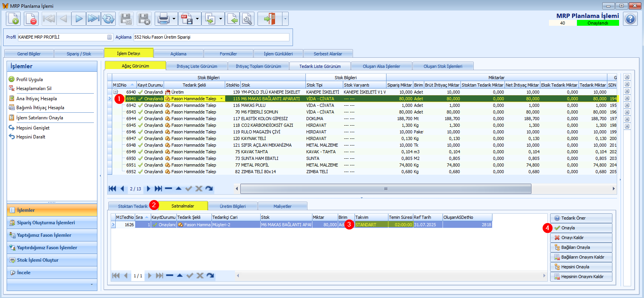Click the delete record icon with red minus

click(x=31, y=19)
